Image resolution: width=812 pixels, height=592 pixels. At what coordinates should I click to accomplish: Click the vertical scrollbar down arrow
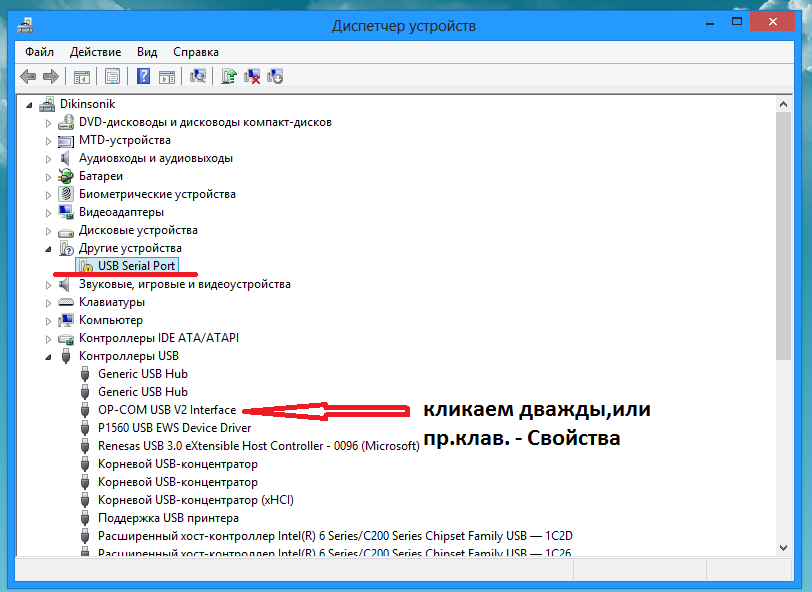pyautogui.click(x=784, y=547)
